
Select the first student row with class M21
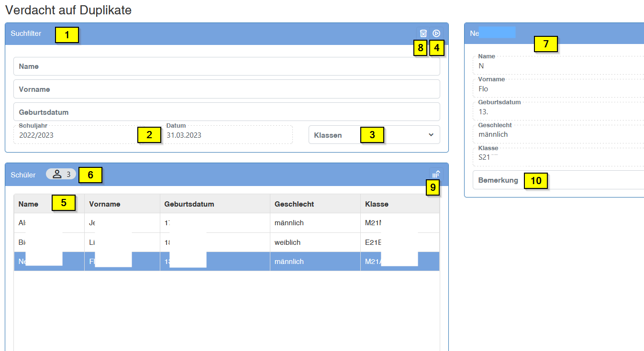click(x=226, y=223)
